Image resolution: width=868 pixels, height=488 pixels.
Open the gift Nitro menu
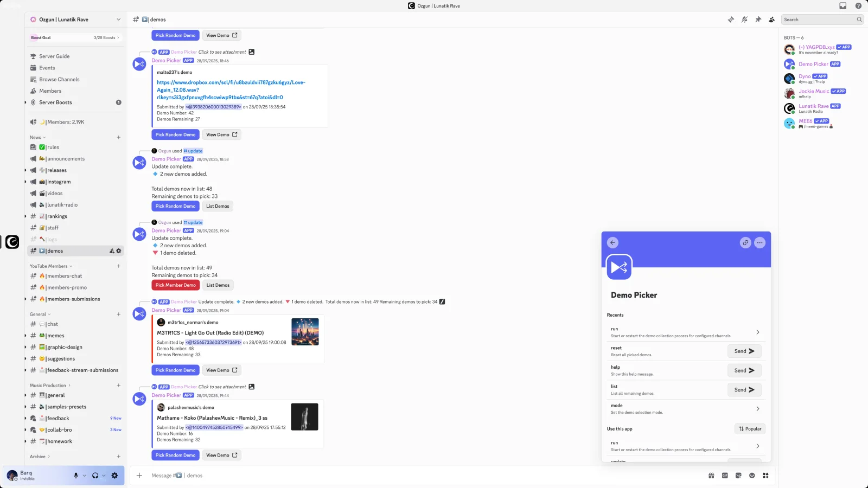[x=711, y=475]
